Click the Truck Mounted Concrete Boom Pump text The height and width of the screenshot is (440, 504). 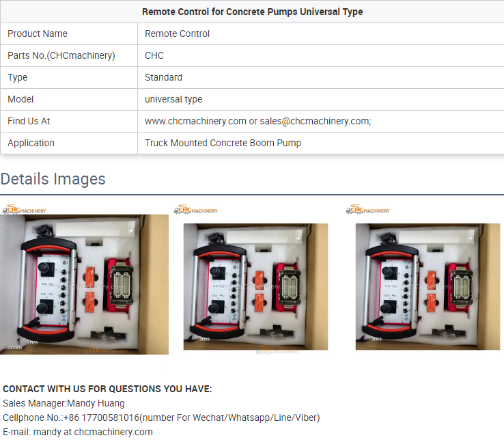click(223, 143)
